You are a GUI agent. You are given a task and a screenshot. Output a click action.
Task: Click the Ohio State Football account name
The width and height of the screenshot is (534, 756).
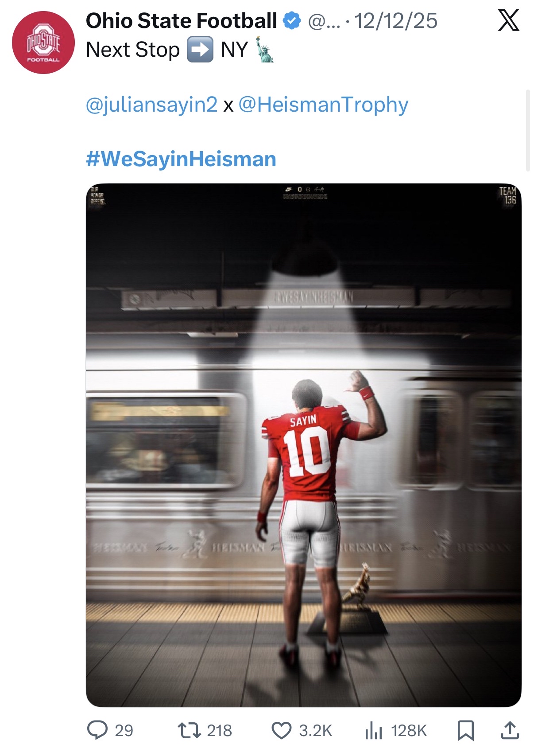pyautogui.click(x=181, y=21)
